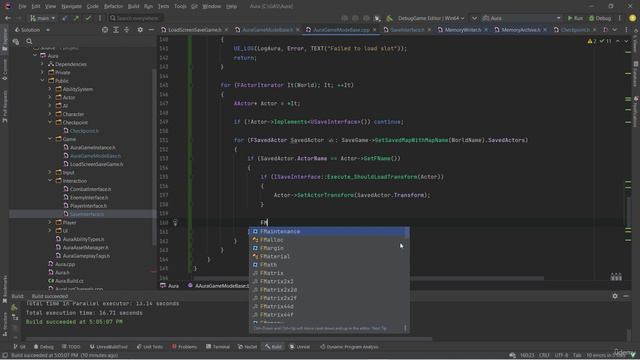
Task: Open the Navigate menu
Action: [71, 7]
